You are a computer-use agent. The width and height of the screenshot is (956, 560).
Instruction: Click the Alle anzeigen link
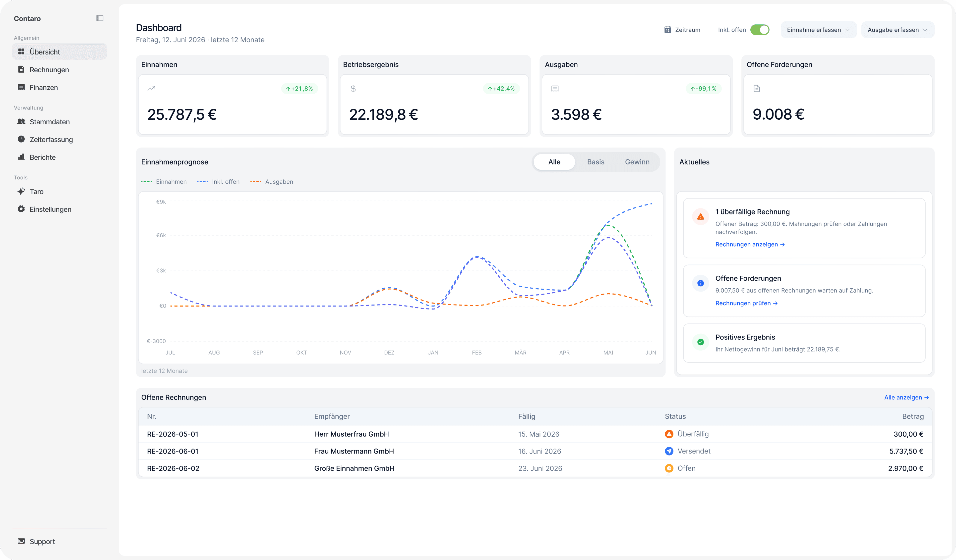907,397
